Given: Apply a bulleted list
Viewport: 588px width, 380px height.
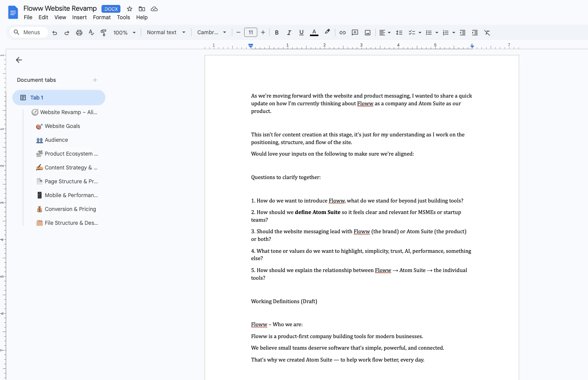Looking at the screenshot, I should click(429, 33).
